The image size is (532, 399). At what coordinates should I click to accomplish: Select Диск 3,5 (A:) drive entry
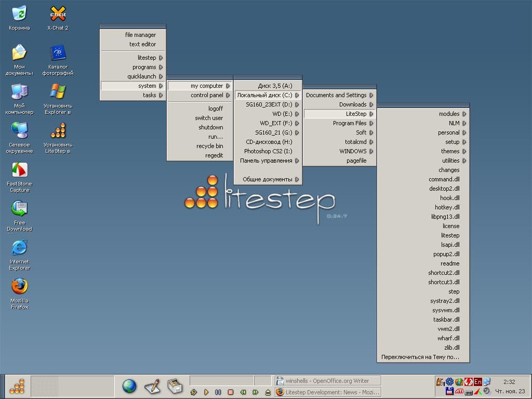pos(268,86)
